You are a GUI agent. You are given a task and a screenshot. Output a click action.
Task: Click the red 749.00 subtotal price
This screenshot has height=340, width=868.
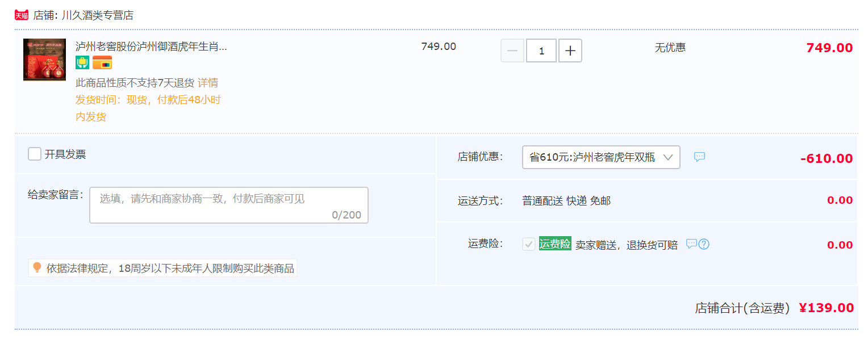pyautogui.click(x=829, y=48)
